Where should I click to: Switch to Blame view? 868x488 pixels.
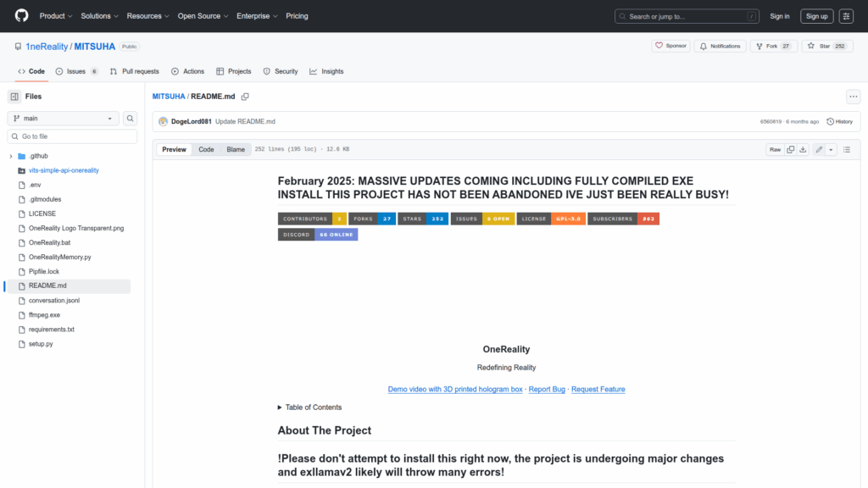pyautogui.click(x=236, y=149)
